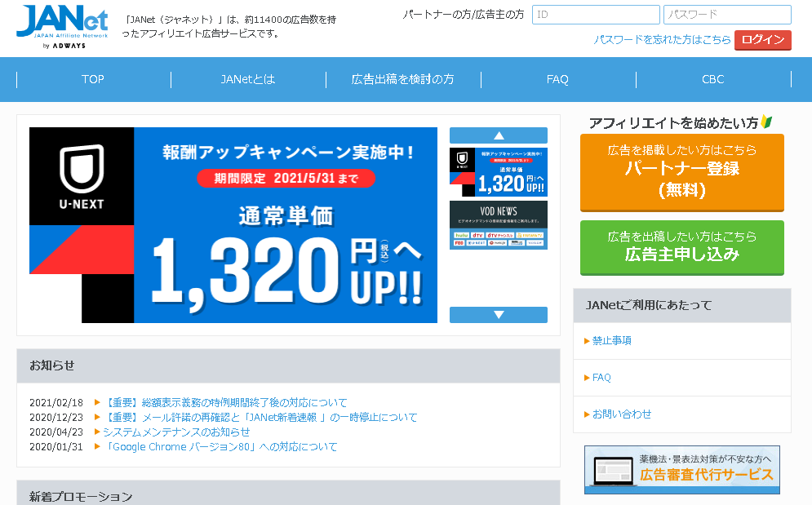Viewport: 812px width, 505px height.
Task: Open the FAQ navigation item in blue bar
Action: [x=557, y=79]
